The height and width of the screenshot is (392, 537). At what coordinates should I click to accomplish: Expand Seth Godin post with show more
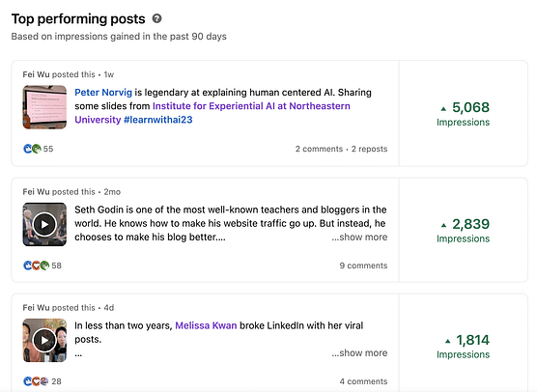pyautogui.click(x=359, y=237)
